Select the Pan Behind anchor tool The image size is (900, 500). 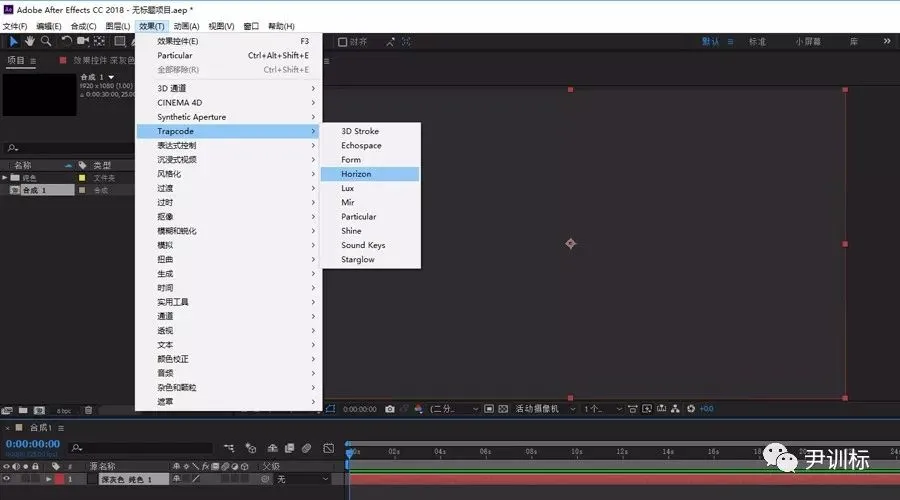click(x=99, y=41)
